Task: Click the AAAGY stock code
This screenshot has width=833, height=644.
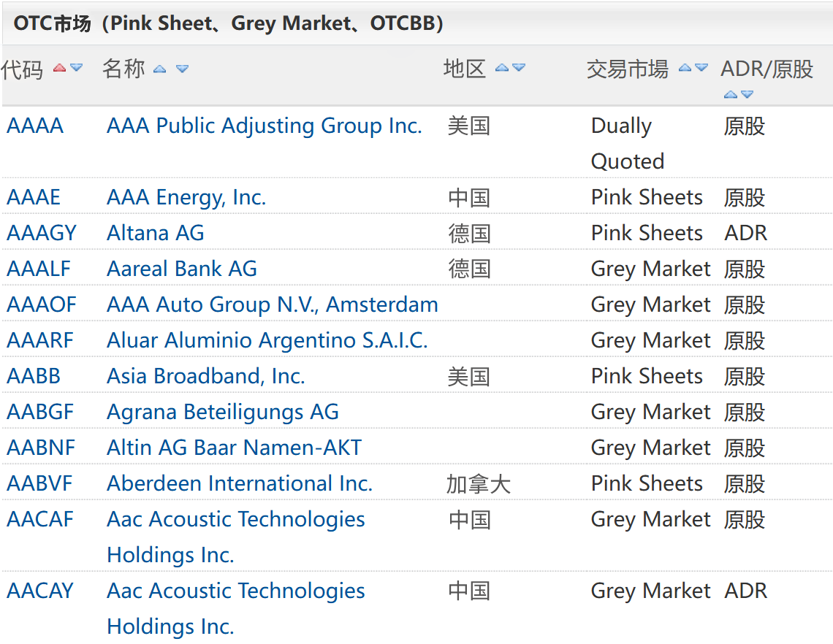Action: pyautogui.click(x=42, y=233)
